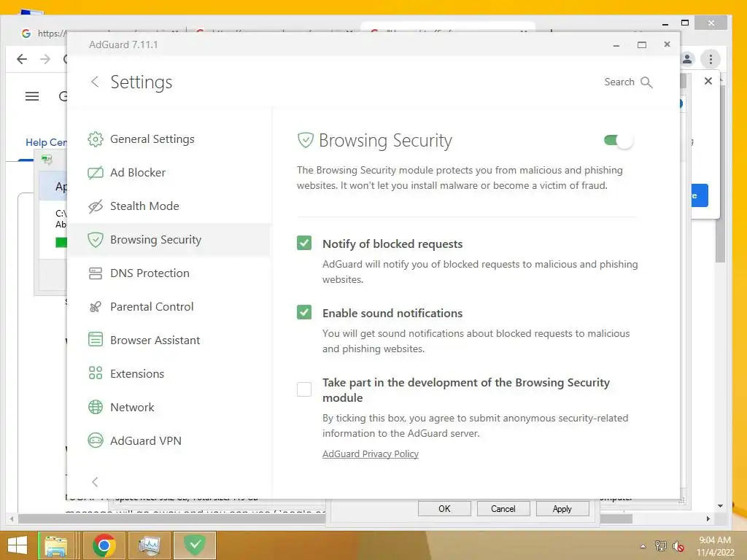747x560 pixels.
Task: Uncheck Enable sound notifications
Action: (304, 312)
